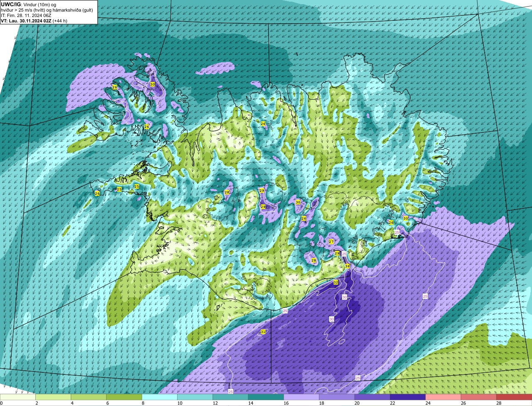This screenshot has width=532, height=406.
Task: Click the yellow gust label "27"
Action: click(331, 242)
